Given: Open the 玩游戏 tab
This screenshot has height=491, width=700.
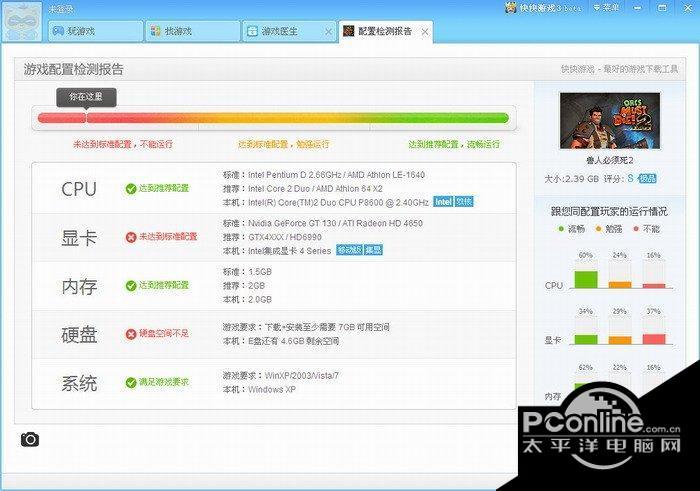Looking at the screenshot, I should click(95, 31).
